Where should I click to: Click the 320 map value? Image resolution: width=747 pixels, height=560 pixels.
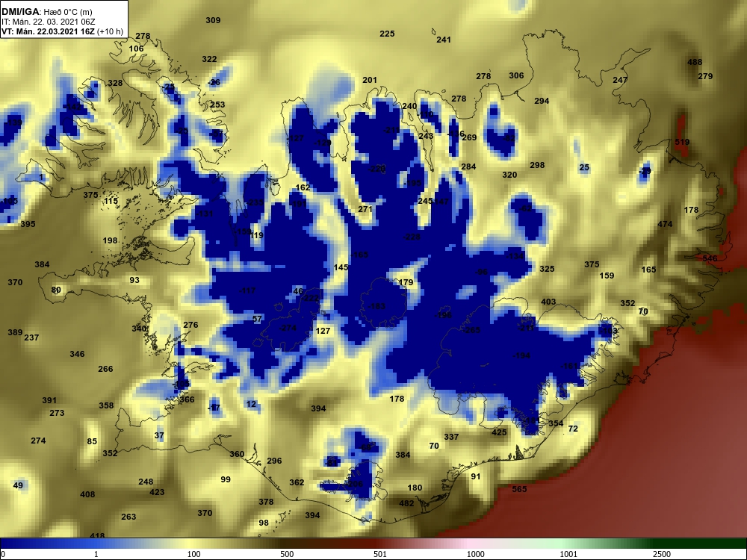coord(509,175)
